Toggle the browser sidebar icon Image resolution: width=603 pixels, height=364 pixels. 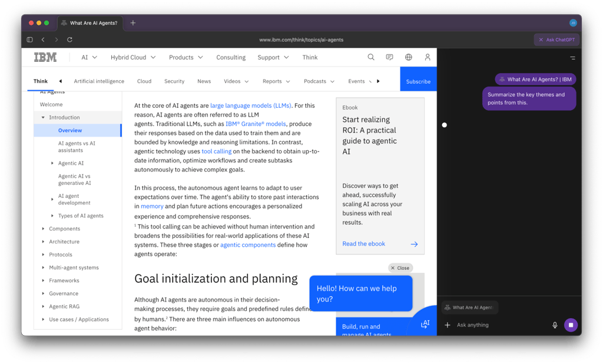click(29, 39)
